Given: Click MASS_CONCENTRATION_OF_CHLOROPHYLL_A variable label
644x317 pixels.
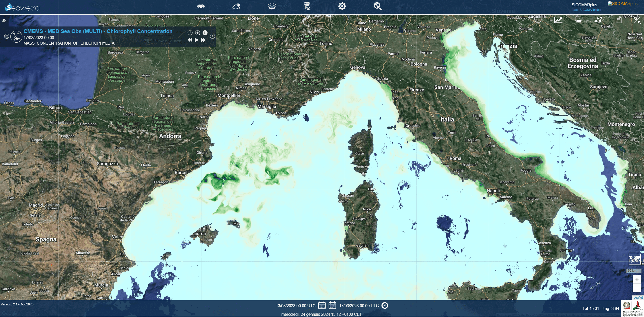Looking at the screenshot, I should point(69,43).
